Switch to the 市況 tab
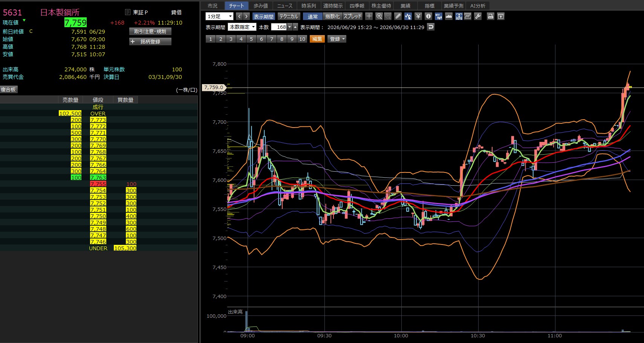 [x=213, y=6]
